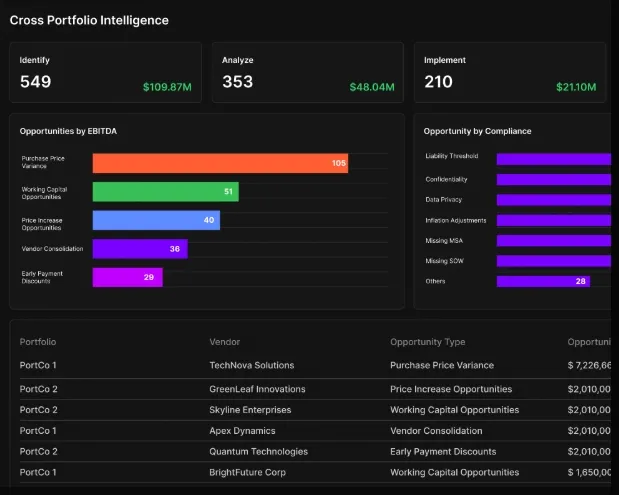Sort by the Portfolio column header
This screenshot has height=495, width=619.
click(38, 342)
